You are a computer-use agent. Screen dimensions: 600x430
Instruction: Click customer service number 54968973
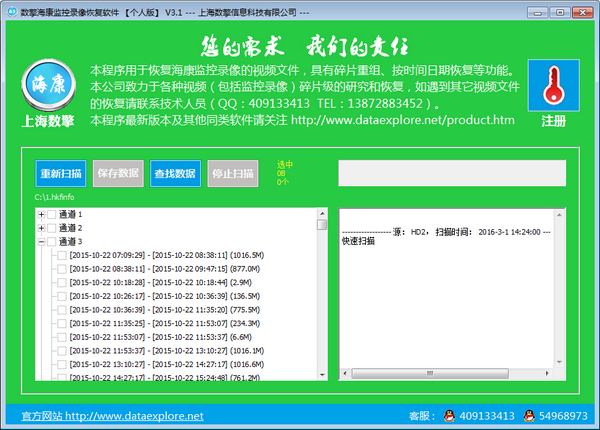click(563, 416)
